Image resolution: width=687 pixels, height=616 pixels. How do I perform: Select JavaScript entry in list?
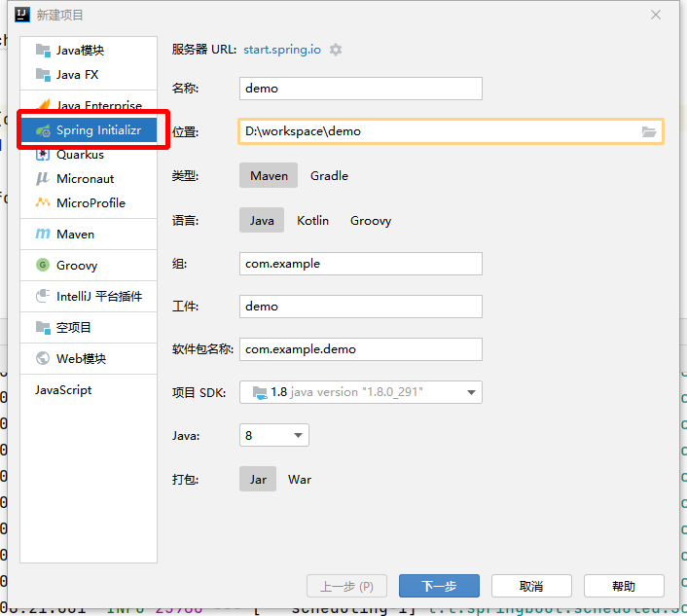89,389
